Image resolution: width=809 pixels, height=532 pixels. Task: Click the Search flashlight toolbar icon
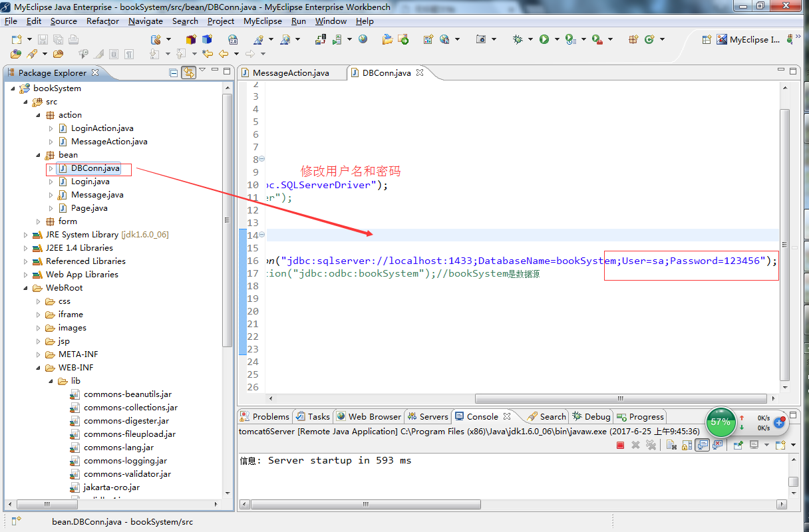pos(31,55)
